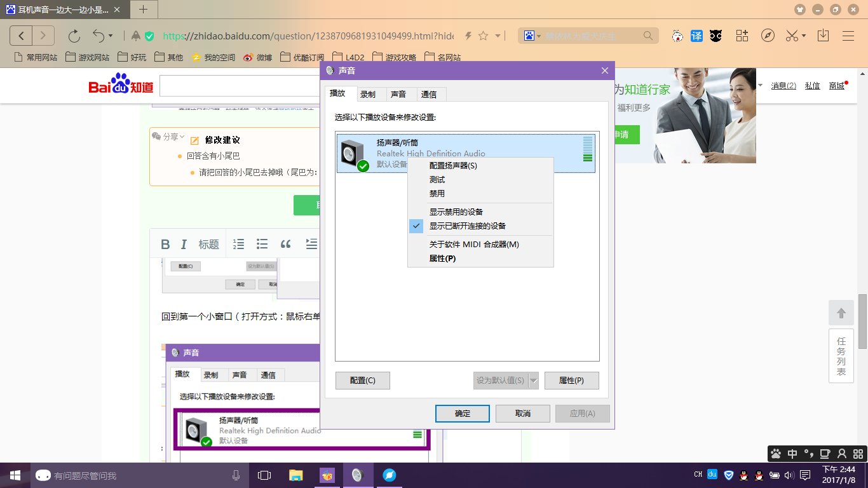Switch to the 录制 tab
868x488 pixels.
coord(368,94)
